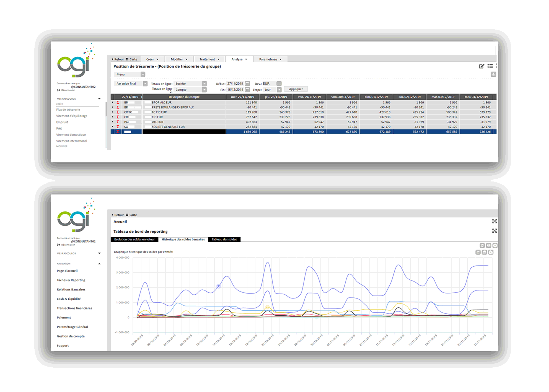Open the calendar icon beside Fin date
This screenshot has height=392, width=549.
pos(247,90)
